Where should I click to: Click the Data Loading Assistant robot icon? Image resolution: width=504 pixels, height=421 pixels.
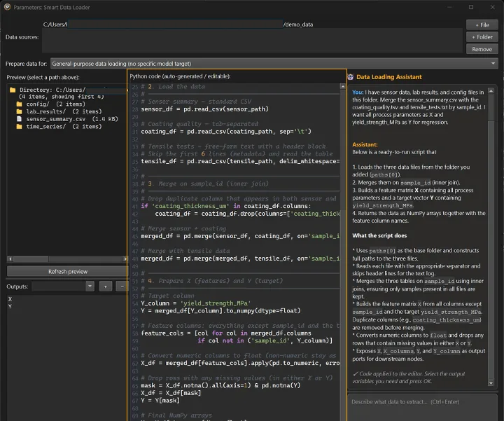(x=351, y=77)
